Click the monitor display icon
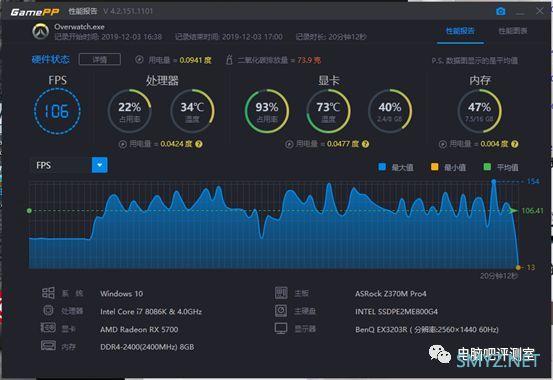 tap(281, 328)
